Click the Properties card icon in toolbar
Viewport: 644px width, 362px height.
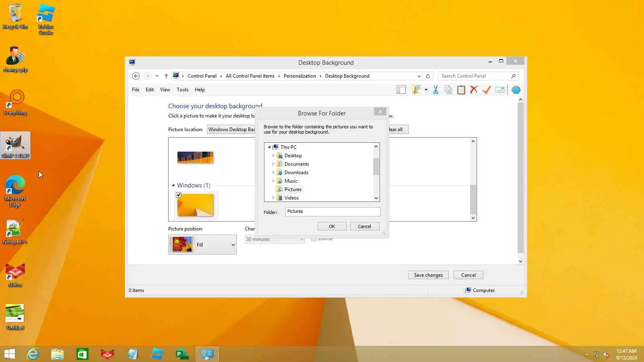[500, 90]
